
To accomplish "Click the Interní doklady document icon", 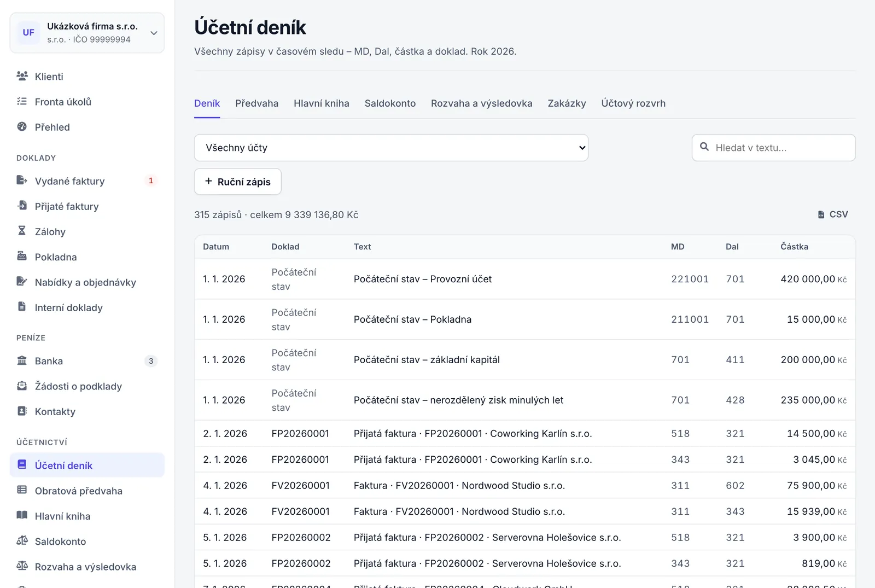I will 22,306.
